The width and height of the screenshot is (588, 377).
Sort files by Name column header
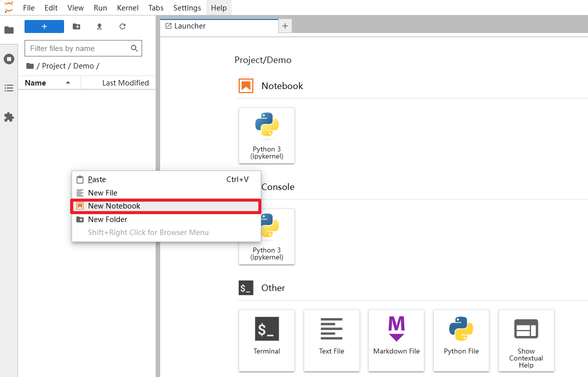[x=36, y=83]
